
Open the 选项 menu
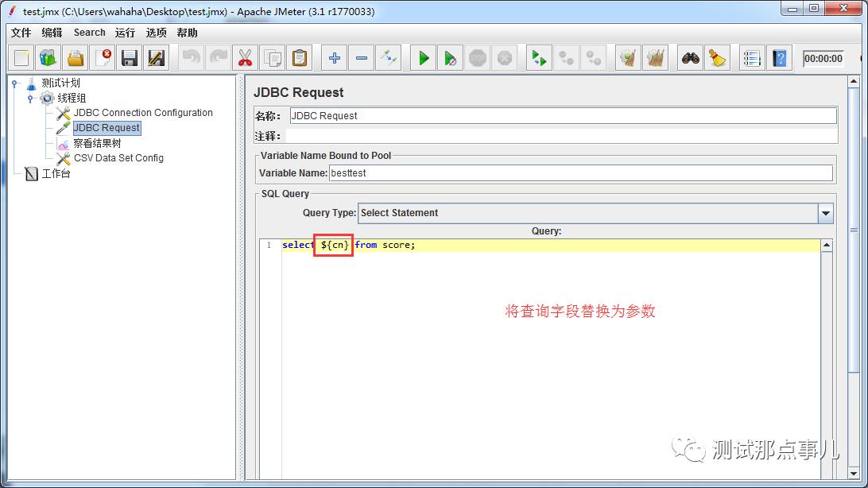point(156,33)
